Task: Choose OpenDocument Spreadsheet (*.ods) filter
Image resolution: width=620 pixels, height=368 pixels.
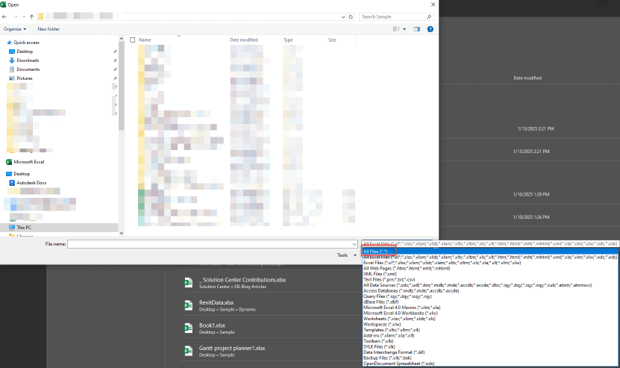Action: (x=490, y=363)
